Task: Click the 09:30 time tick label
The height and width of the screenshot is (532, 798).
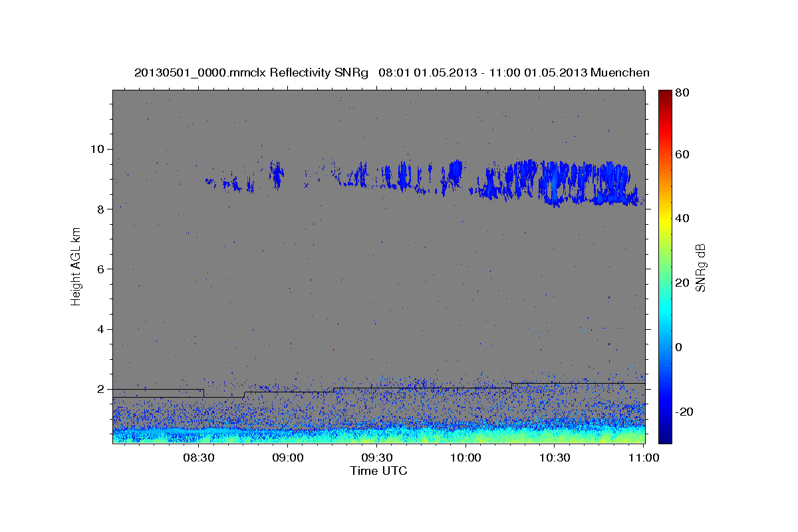Action: (x=377, y=458)
